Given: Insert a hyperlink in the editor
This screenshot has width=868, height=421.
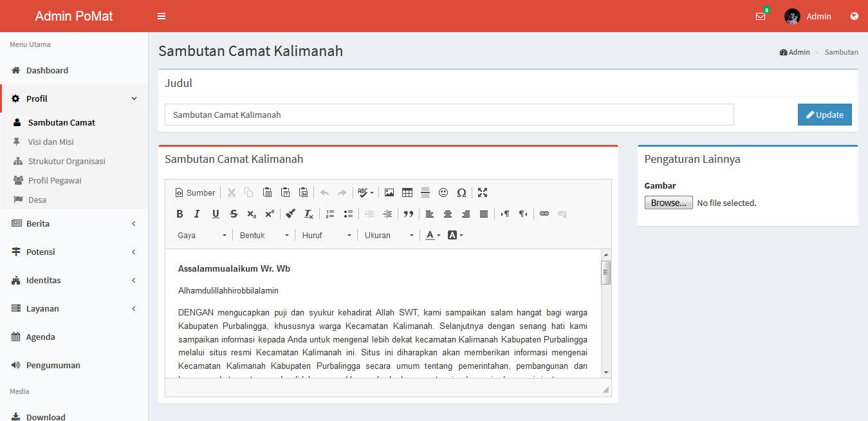Looking at the screenshot, I should click(544, 214).
